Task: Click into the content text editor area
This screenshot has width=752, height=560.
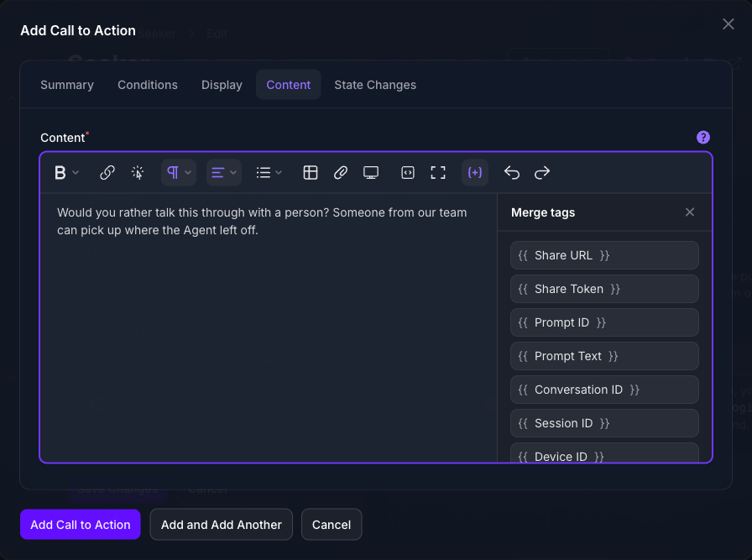Action: point(269,327)
